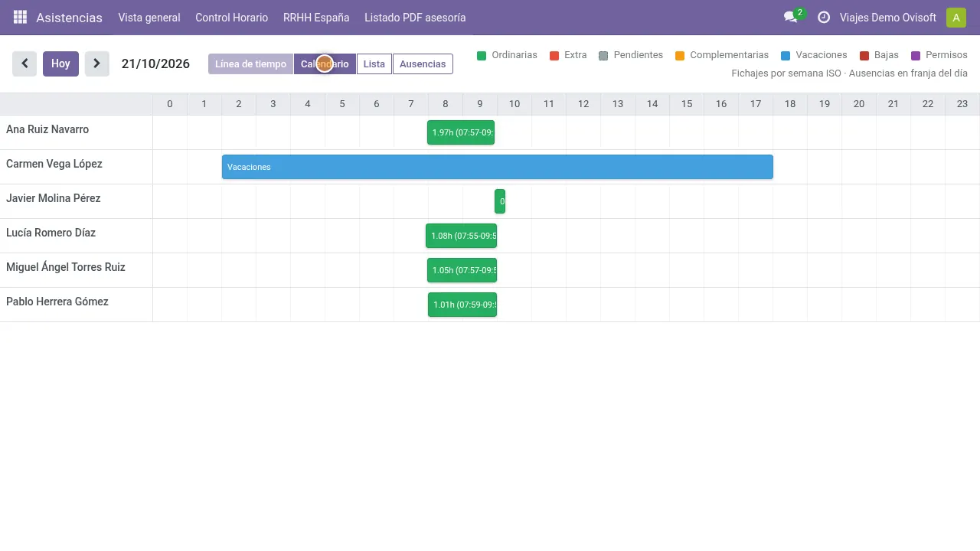
Task: Click the blue Vacaciones legend swatch
Action: 786,56
